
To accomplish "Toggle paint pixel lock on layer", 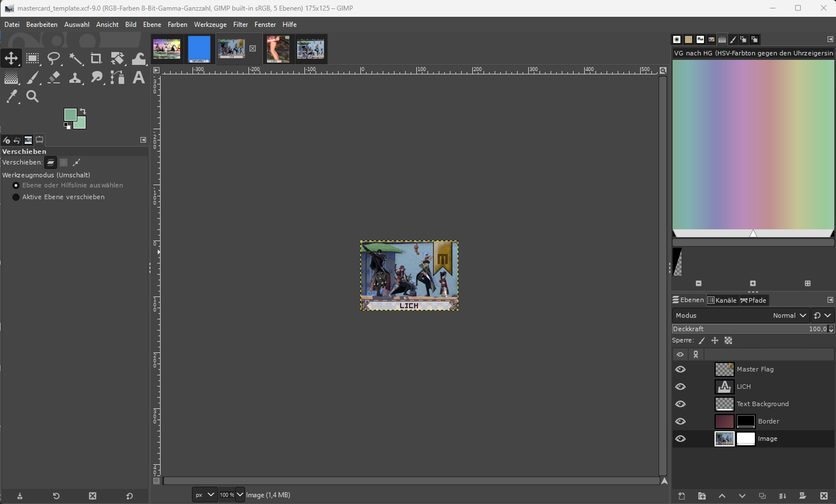I will pyautogui.click(x=702, y=340).
